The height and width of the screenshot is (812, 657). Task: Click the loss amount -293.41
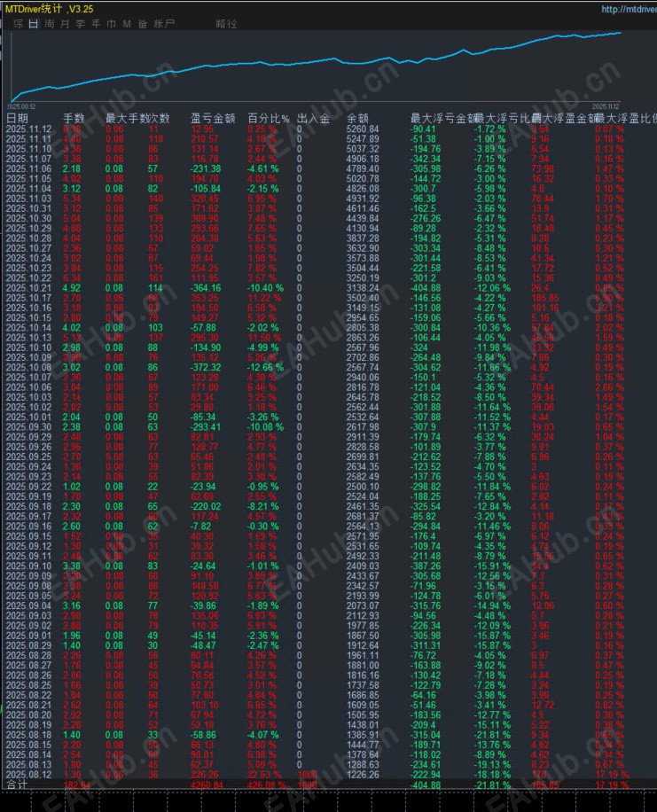(205, 426)
